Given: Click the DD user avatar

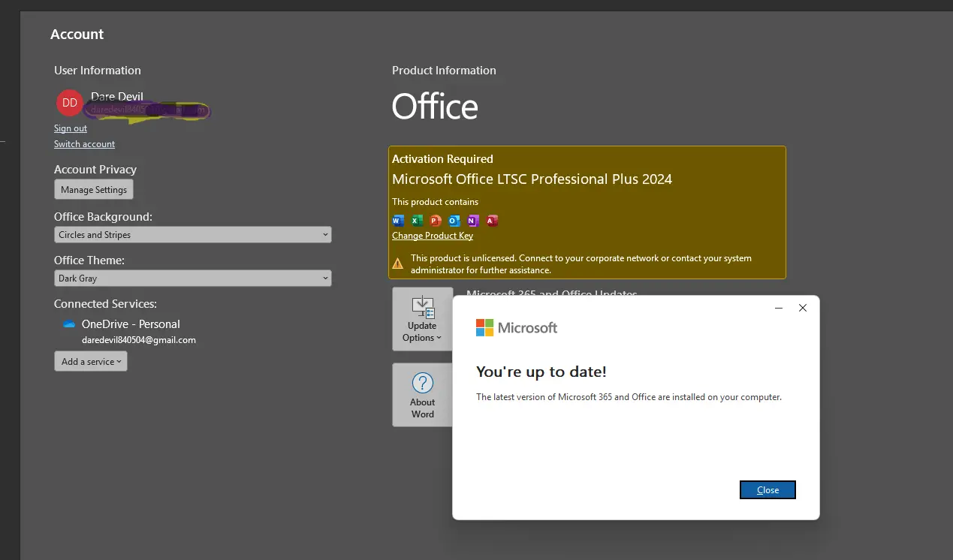Looking at the screenshot, I should (x=70, y=103).
